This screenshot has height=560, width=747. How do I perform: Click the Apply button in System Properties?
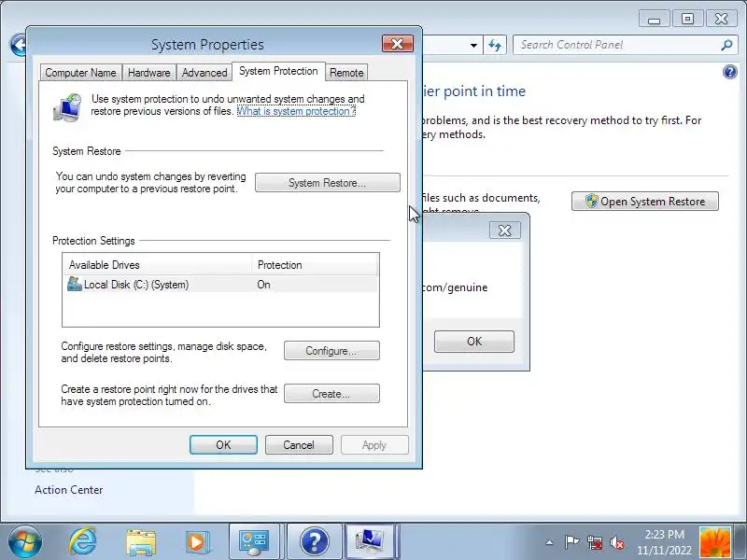coord(374,445)
